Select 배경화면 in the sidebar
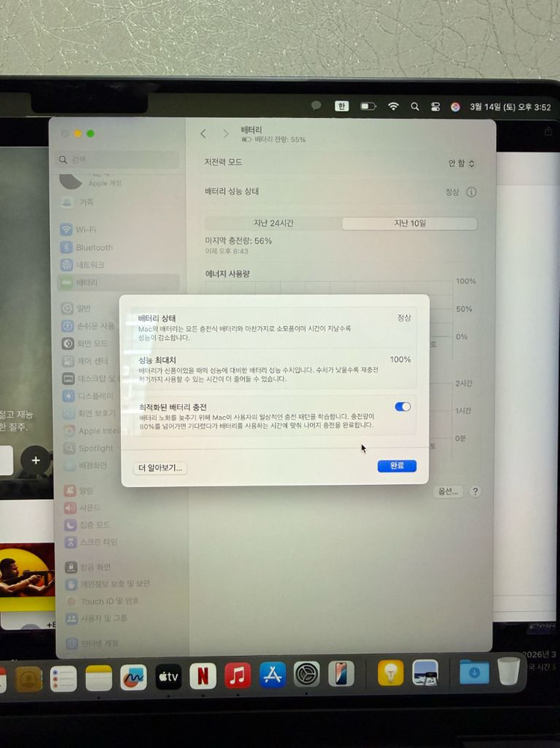 [x=86, y=465]
